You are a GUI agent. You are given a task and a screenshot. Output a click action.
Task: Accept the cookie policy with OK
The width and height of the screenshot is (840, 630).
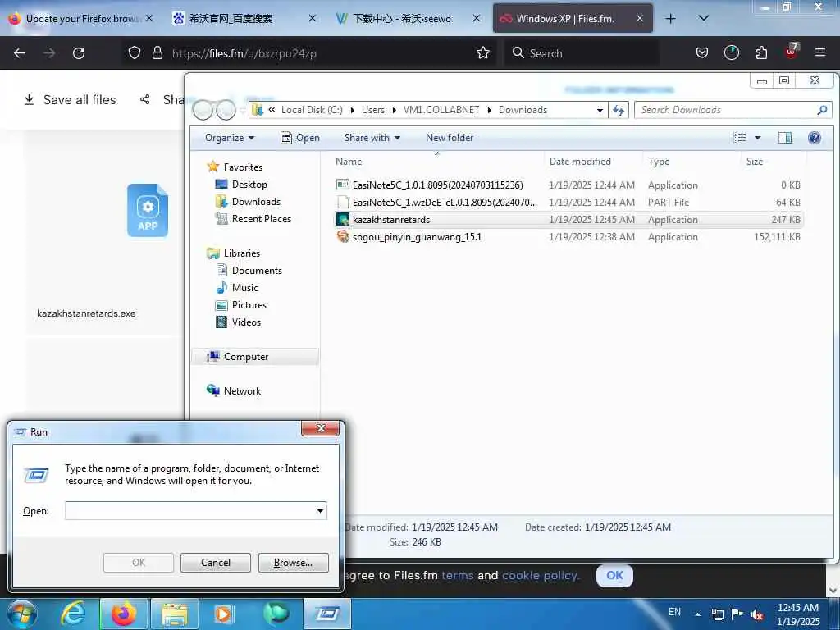[x=614, y=575]
